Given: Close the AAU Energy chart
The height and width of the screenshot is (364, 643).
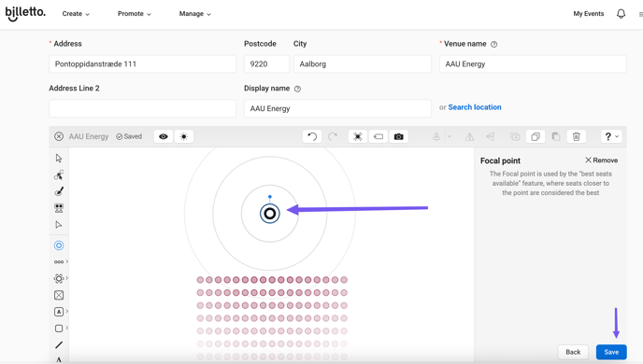Looking at the screenshot, I should tap(59, 137).
